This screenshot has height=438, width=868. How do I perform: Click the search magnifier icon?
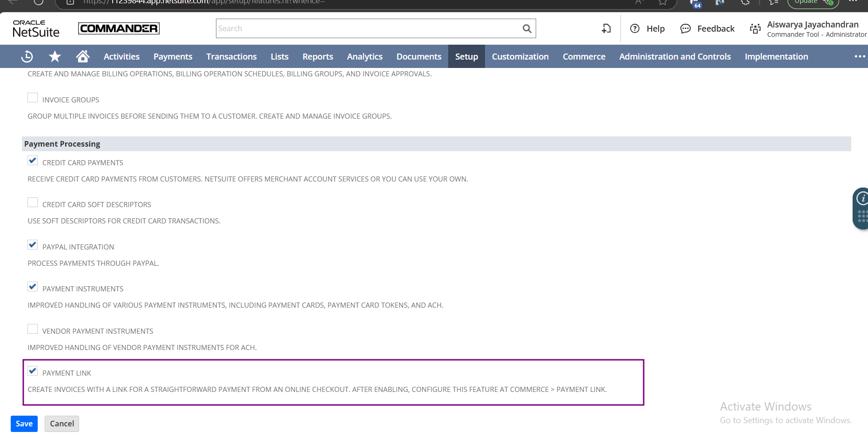click(527, 28)
